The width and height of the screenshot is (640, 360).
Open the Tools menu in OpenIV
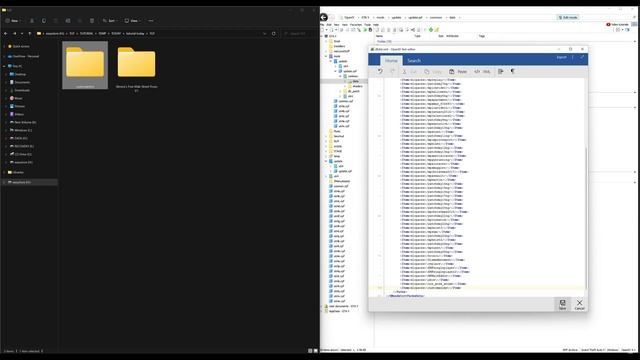coord(367,25)
